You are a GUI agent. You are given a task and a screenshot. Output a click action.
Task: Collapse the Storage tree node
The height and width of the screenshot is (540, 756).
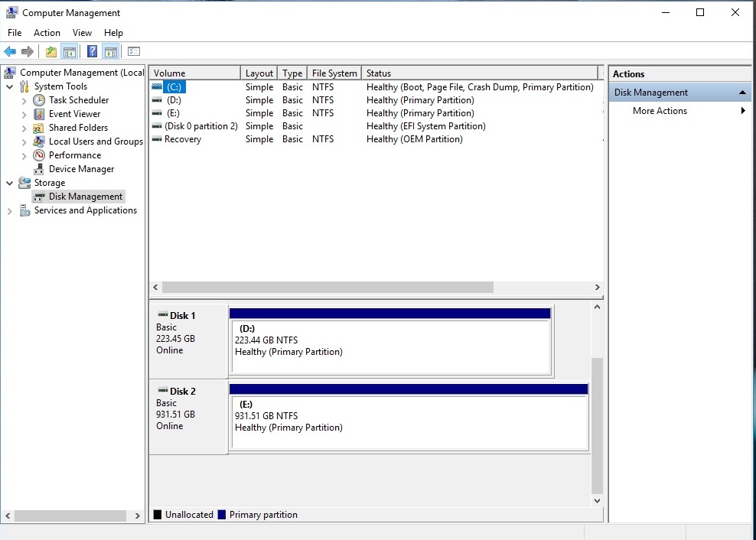pos(10,184)
